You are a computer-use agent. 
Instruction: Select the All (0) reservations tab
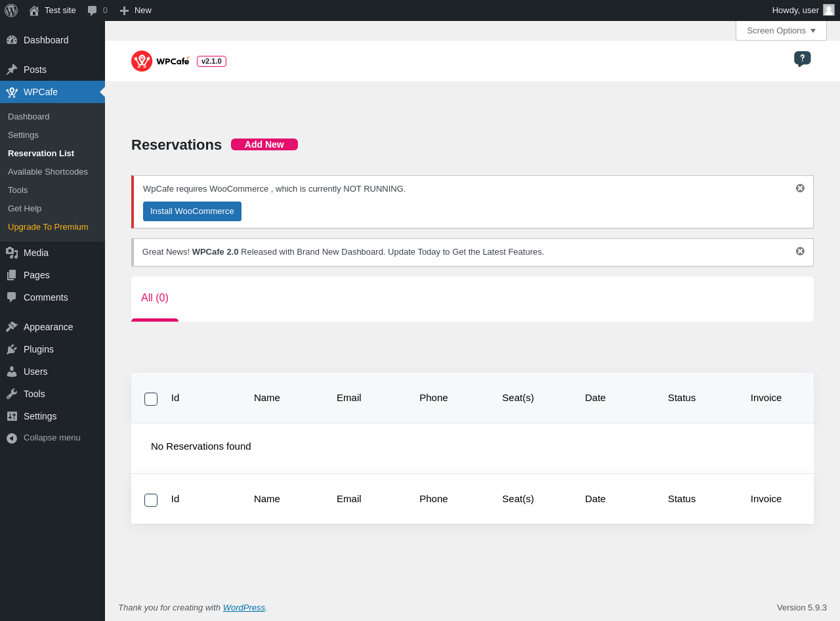155,298
